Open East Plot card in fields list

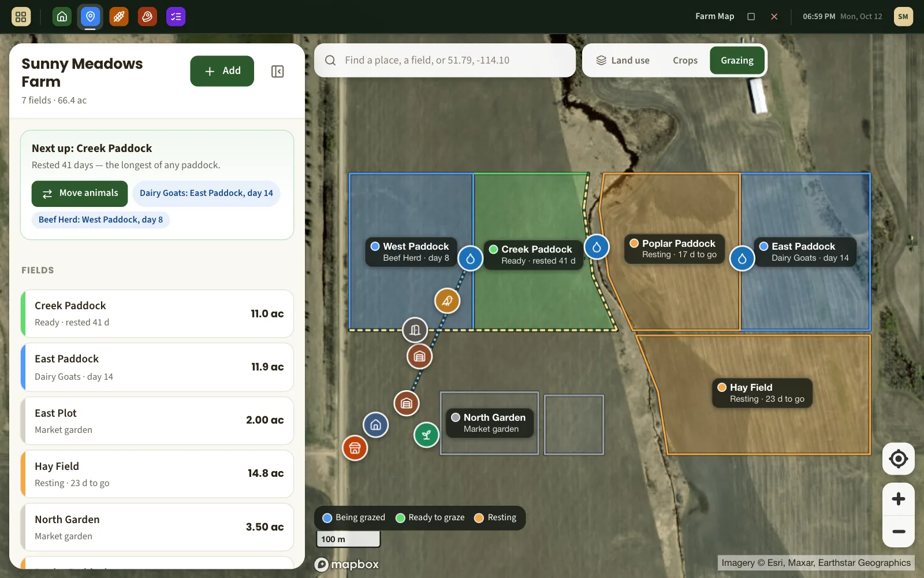(157, 421)
